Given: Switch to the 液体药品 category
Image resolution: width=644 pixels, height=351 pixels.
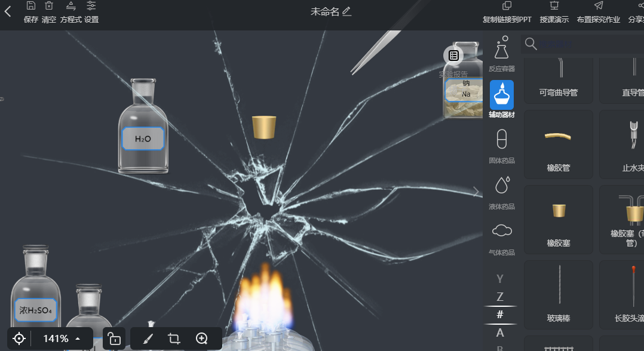Looking at the screenshot, I should point(501,193).
